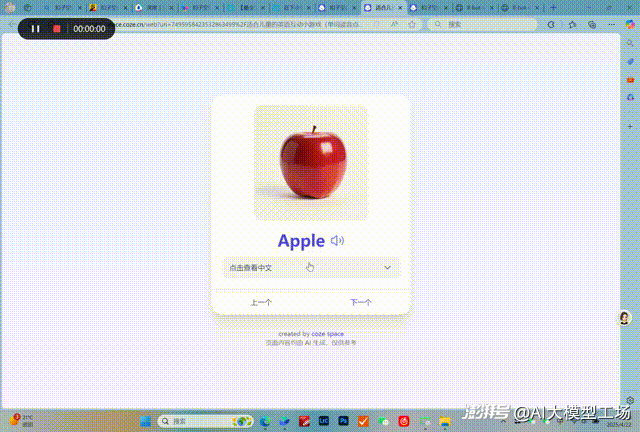Pause the screen recording

click(x=35, y=29)
